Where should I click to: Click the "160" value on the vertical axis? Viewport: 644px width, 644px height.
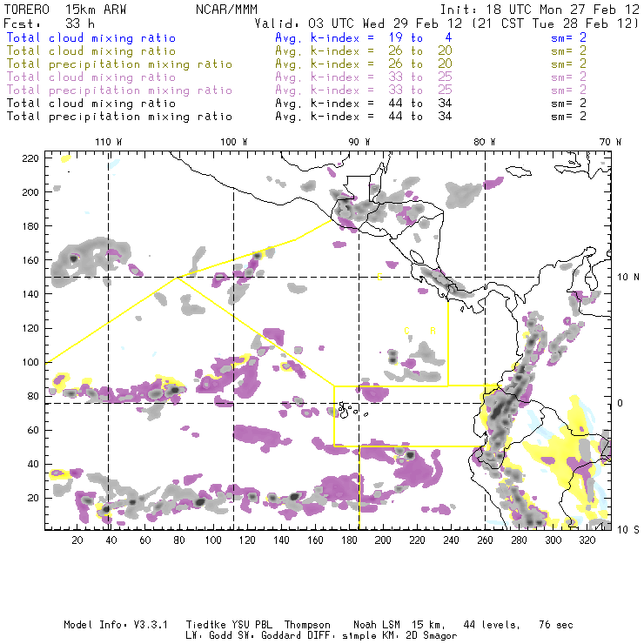[x=30, y=260]
